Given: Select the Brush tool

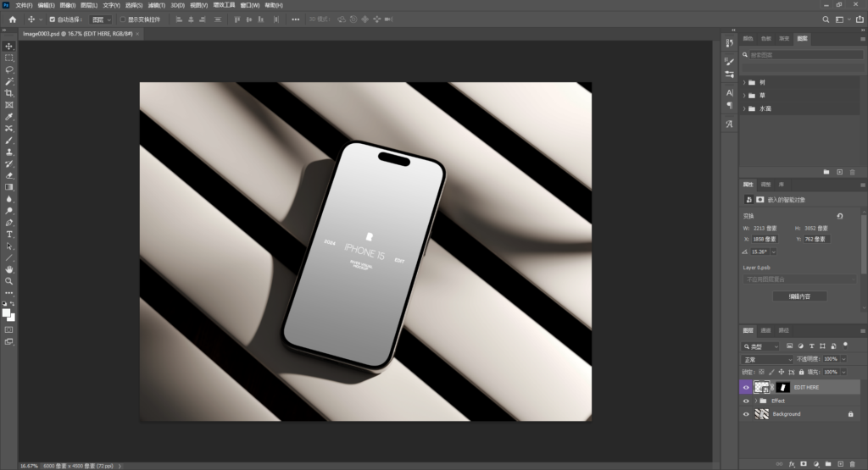Looking at the screenshot, I should [8, 141].
